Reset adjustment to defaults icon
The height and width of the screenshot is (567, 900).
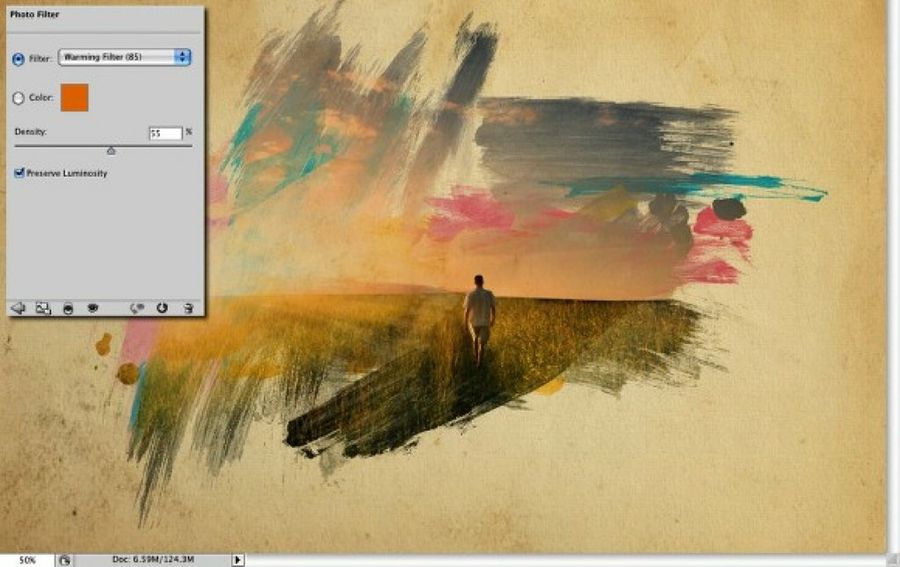[162, 309]
